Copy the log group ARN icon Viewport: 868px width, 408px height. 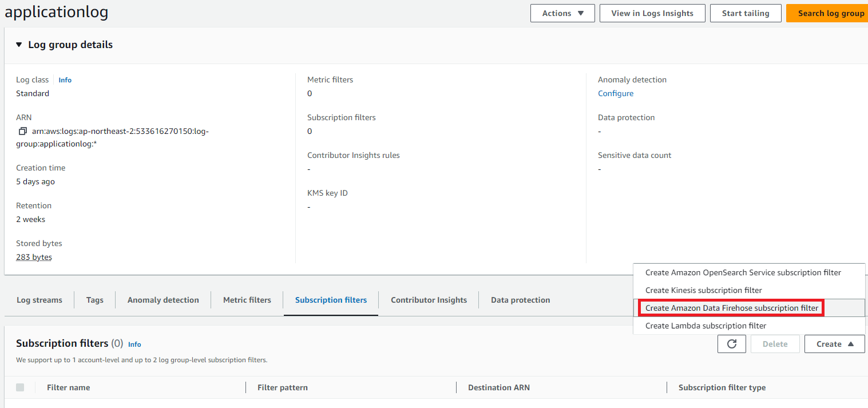[x=23, y=131]
